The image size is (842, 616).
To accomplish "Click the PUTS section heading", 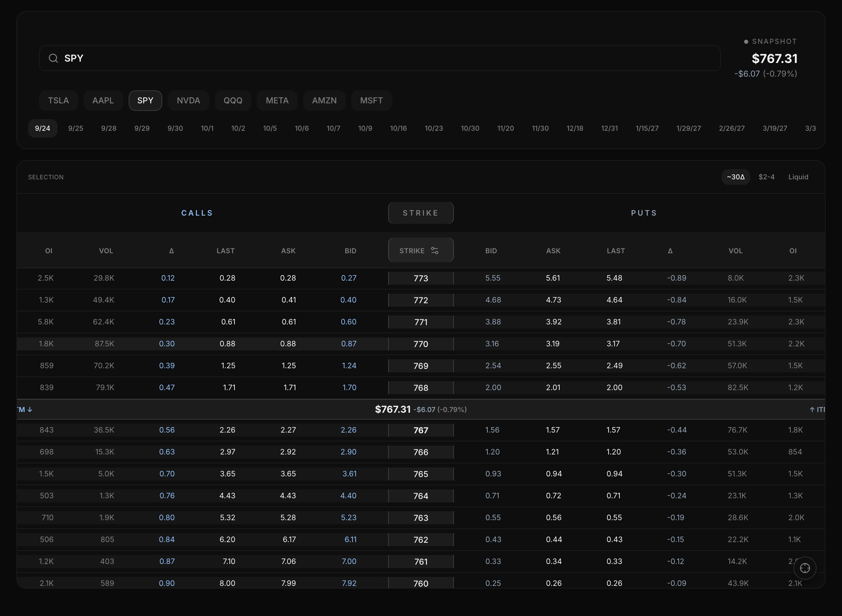I will (x=644, y=213).
